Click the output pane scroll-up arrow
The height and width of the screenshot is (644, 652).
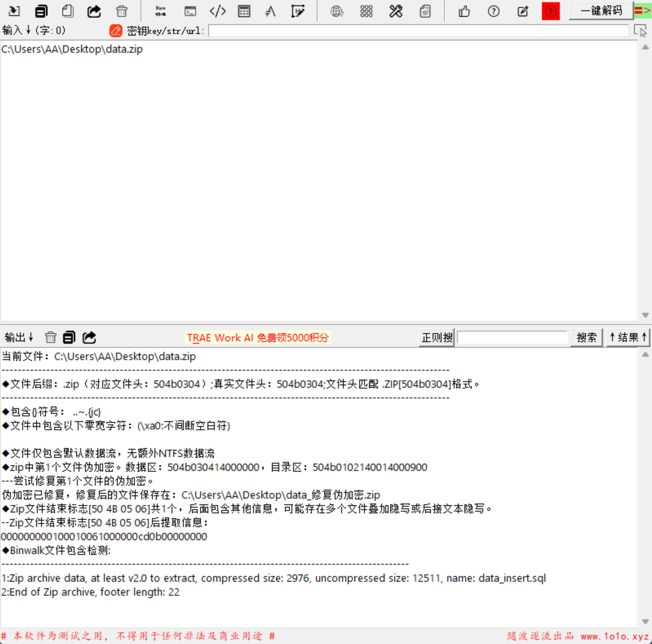pyautogui.click(x=645, y=354)
